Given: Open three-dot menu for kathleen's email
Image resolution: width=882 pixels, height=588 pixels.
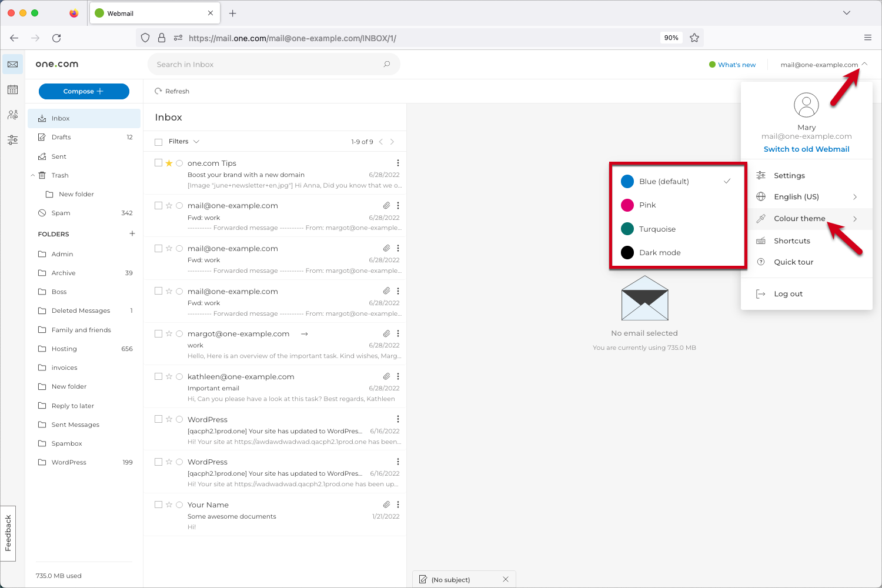Looking at the screenshot, I should (x=398, y=376).
